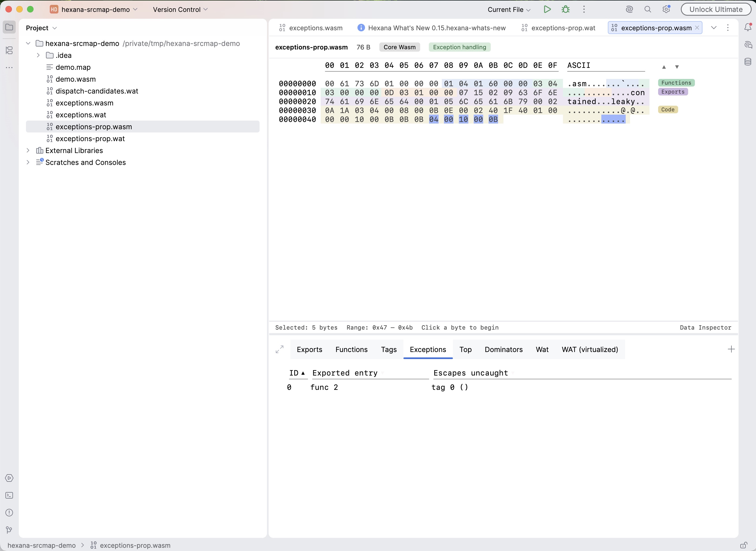Click hexana-srcmap-demo breadcrumb in status bar
This screenshot has width=756, height=551.
tap(42, 545)
